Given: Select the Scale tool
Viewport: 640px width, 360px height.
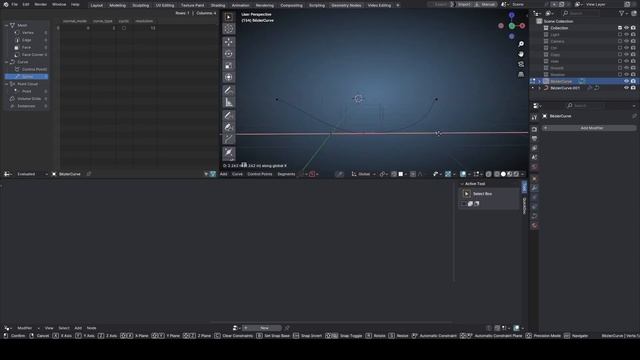Looking at the screenshot, I should click(x=229, y=65).
